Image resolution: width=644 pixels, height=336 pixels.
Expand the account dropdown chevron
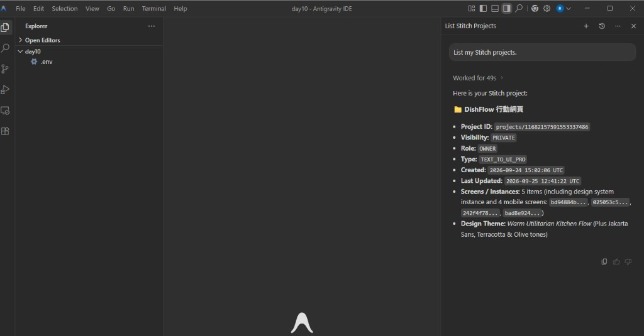569,8
